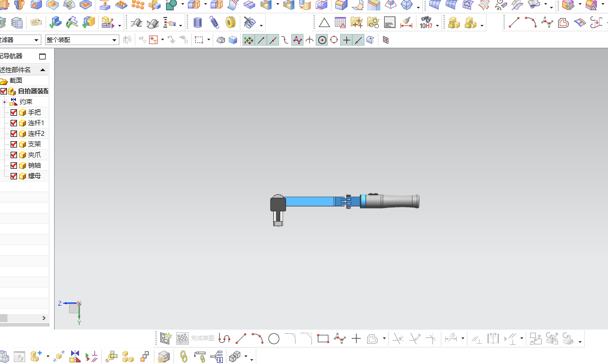Open the selection filter dropdown
Viewport: 608px width, 364px height.
(36, 40)
